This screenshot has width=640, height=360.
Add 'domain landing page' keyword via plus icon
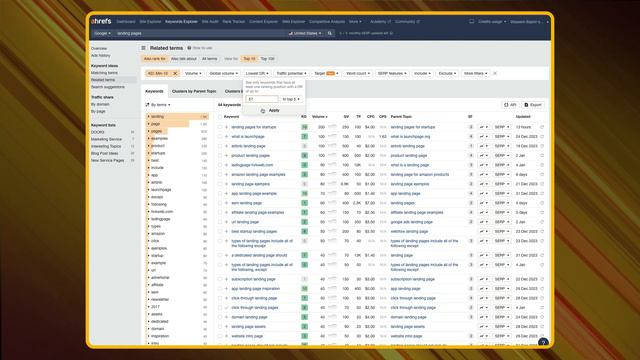click(227, 317)
